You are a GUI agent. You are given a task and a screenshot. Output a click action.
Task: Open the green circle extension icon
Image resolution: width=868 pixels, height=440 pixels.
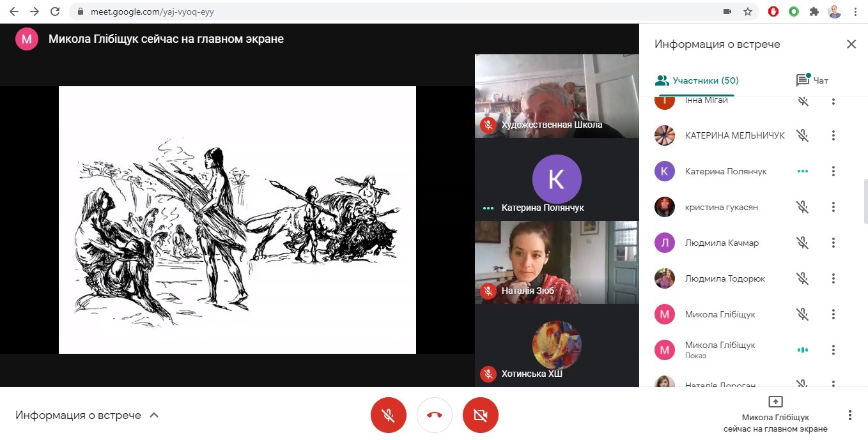(x=793, y=11)
